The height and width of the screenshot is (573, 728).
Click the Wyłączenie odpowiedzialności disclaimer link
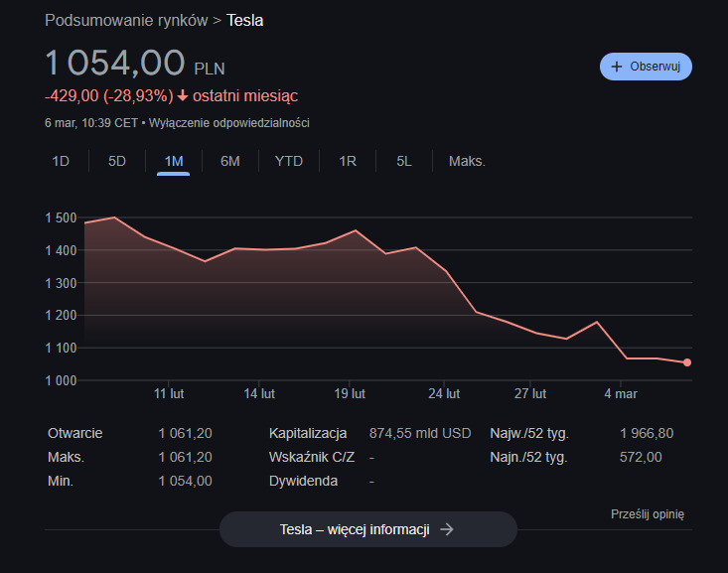[x=229, y=123]
